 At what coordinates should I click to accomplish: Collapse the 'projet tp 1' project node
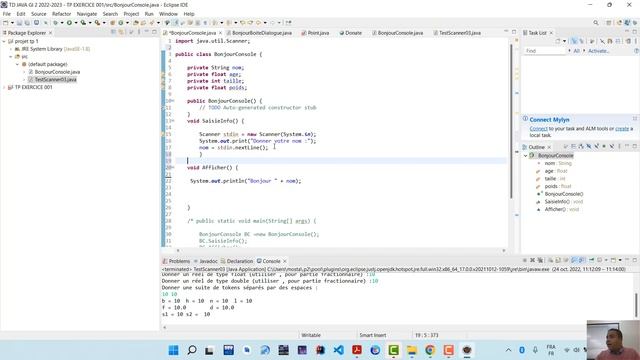click(4, 41)
